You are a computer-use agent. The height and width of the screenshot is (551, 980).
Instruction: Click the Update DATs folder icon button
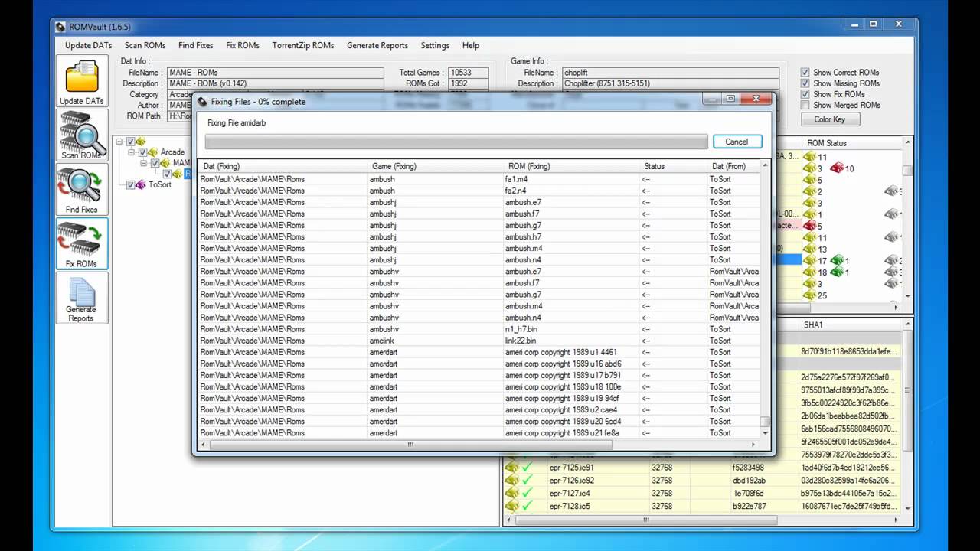(82, 81)
